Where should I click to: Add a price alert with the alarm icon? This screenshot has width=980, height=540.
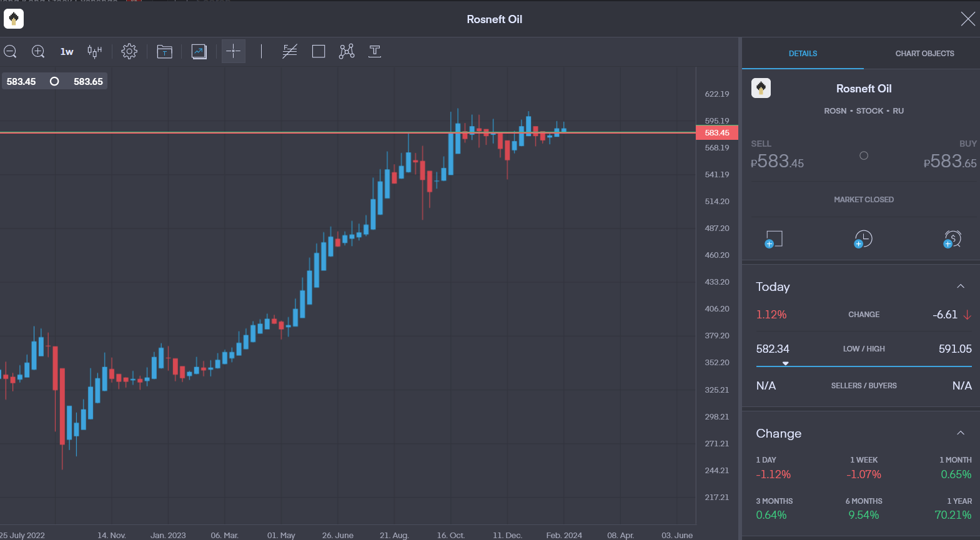[x=952, y=239]
